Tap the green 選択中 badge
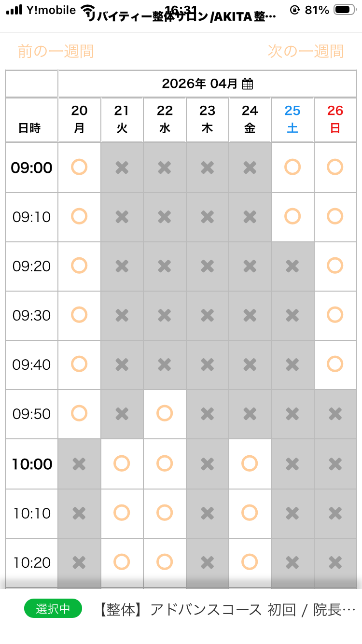This screenshot has height=644, width=362. [x=53, y=609]
